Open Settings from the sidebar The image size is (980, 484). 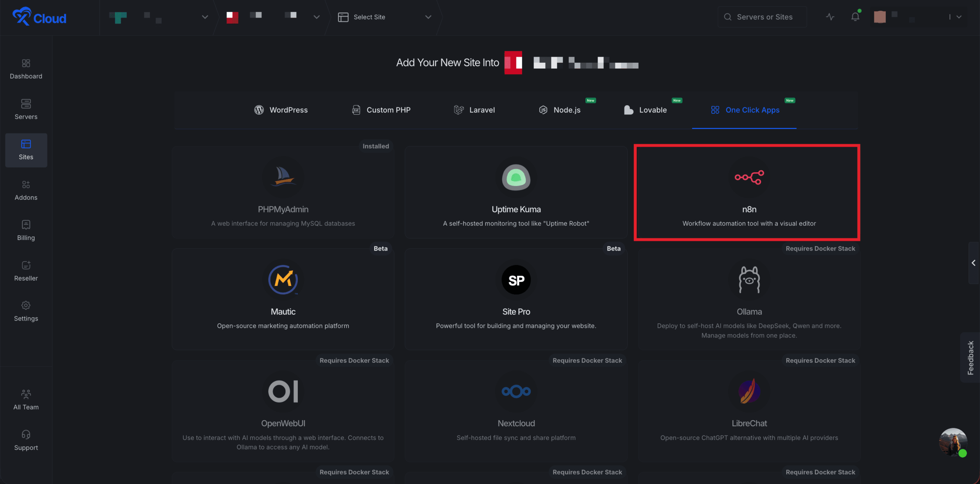26,311
